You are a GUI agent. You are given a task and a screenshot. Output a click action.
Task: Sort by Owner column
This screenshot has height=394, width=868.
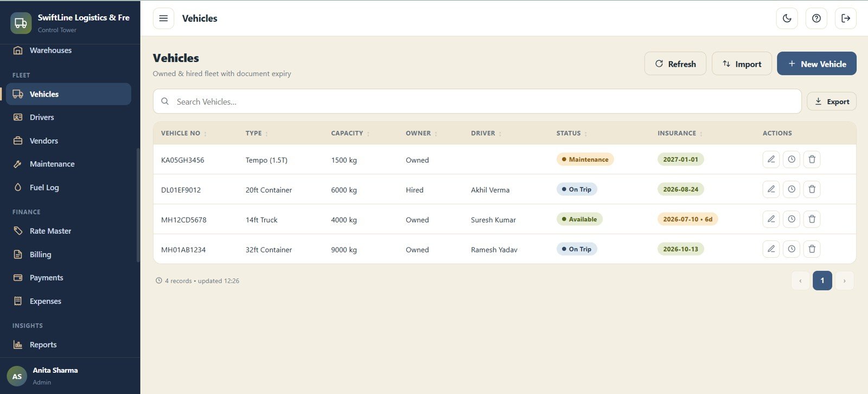[422, 134]
